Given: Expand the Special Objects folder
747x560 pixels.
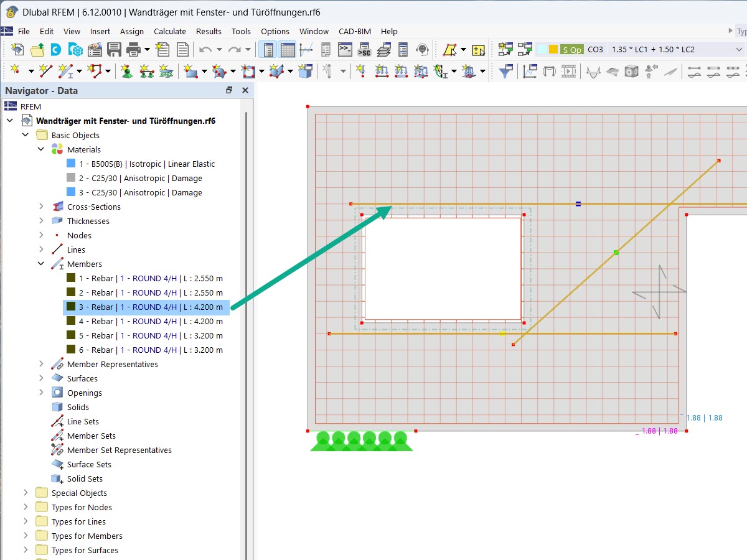Looking at the screenshot, I should [25, 493].
